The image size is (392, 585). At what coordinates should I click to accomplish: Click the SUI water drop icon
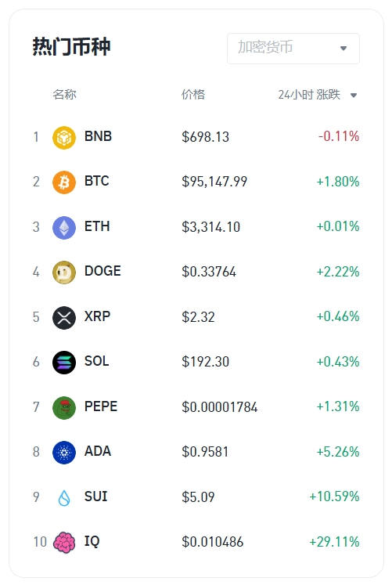64,498
